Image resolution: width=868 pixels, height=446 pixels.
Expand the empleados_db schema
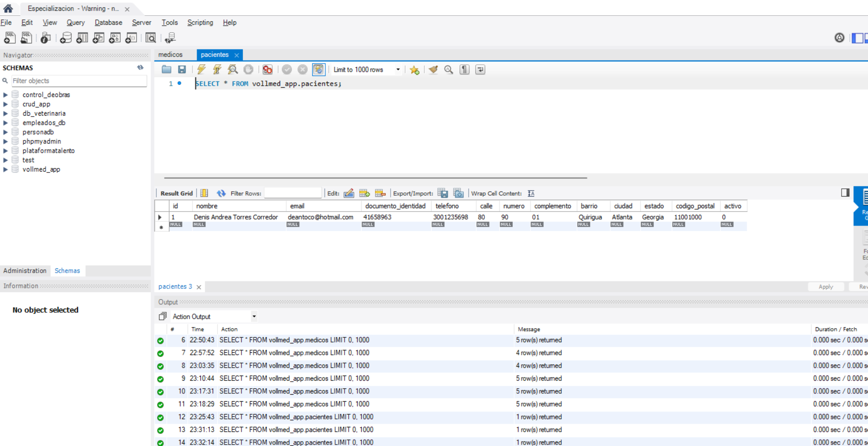tap(6, 123)
